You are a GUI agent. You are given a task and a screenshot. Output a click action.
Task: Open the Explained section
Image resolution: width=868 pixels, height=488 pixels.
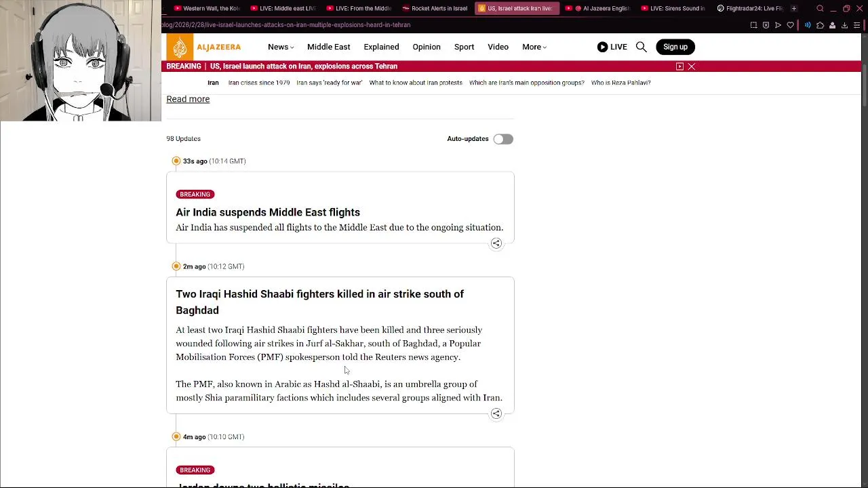click(x=381, y=47)
